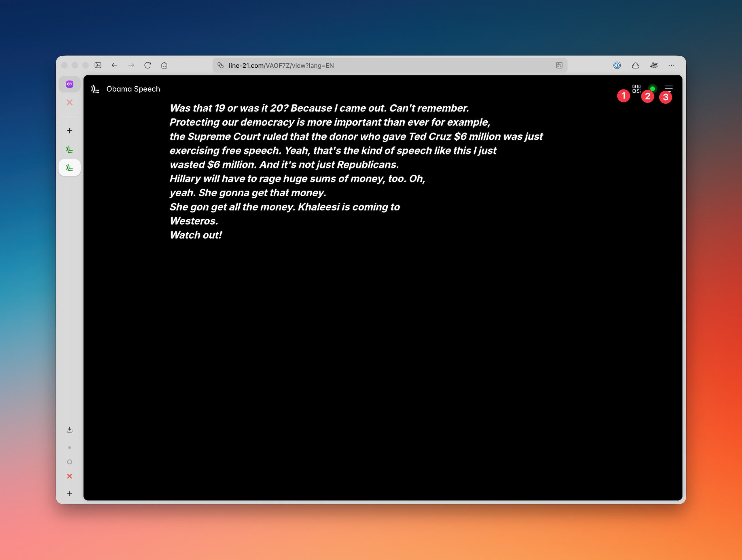Click the purple extension icon atop the sidebar
The image size is (742, 560).
(x=69, y=84)
